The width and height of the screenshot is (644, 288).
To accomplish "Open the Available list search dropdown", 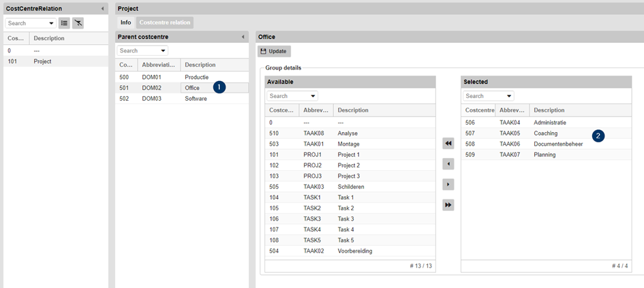I will pyautogui.click(x=312, y=96).
